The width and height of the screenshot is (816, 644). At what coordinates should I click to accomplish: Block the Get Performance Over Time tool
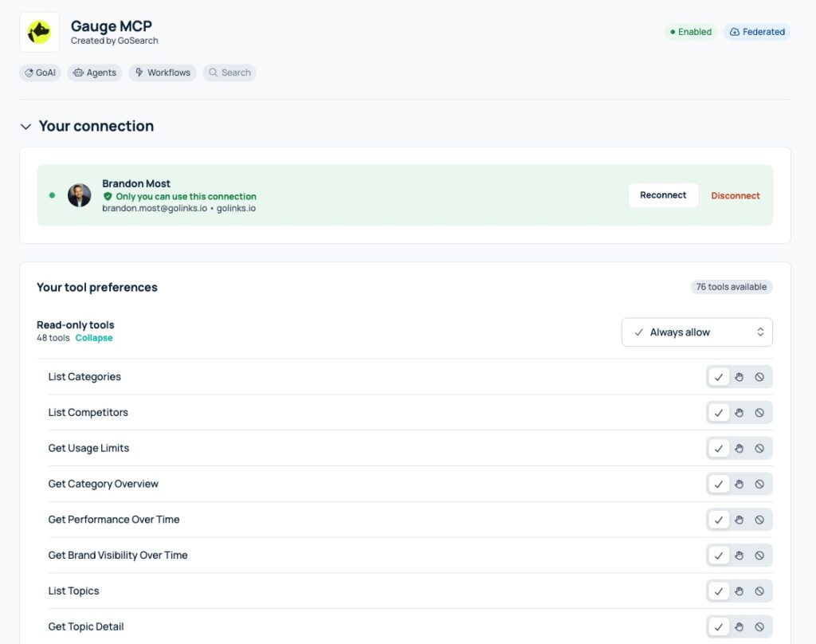point(759,520)
